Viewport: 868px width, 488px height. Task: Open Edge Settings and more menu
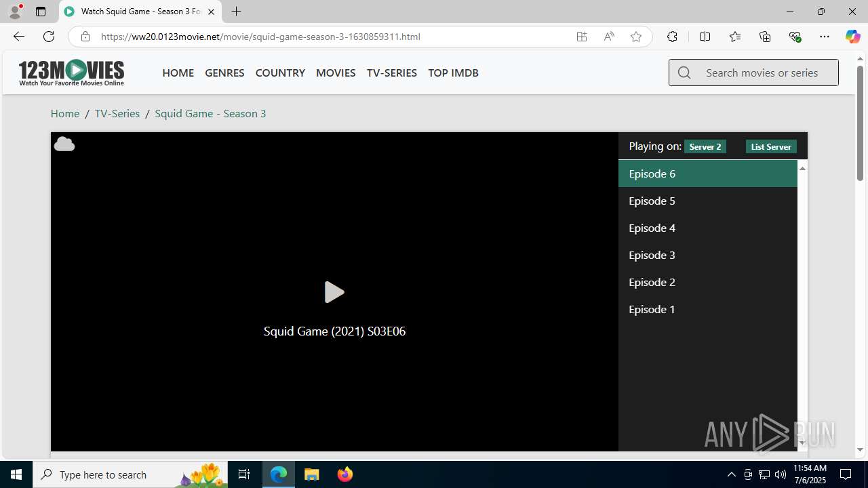pos(825,37)
